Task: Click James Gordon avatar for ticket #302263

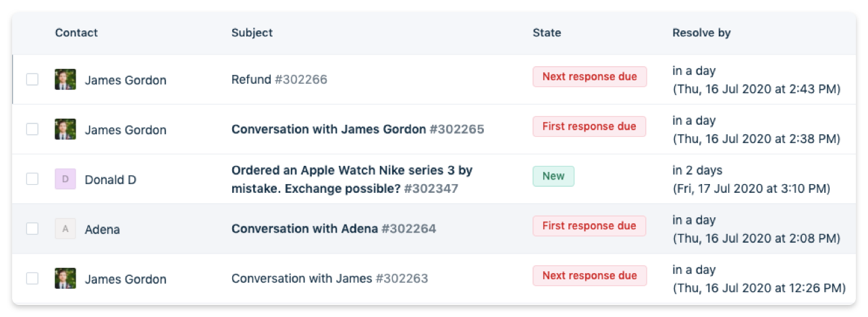Action: pyautogui.click(x=65, y=279)
